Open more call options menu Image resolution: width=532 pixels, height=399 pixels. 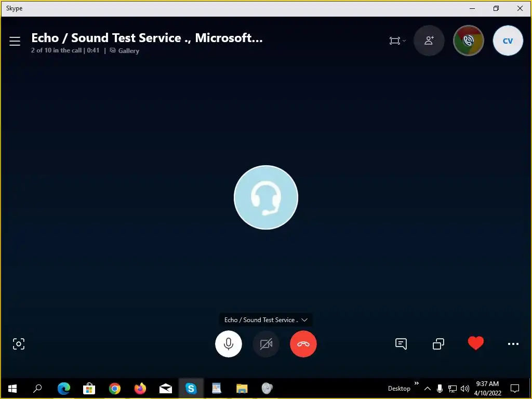coord(513,344)
